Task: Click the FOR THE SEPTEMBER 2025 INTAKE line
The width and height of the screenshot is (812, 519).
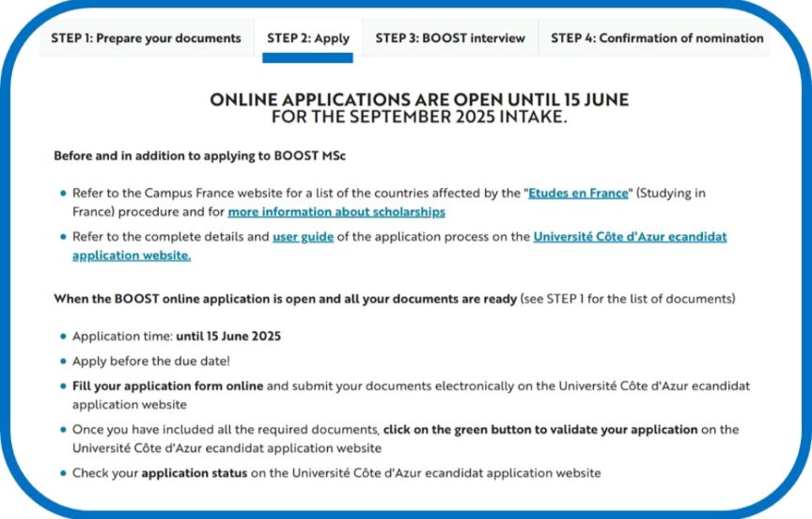Action: tap(419, 117)
